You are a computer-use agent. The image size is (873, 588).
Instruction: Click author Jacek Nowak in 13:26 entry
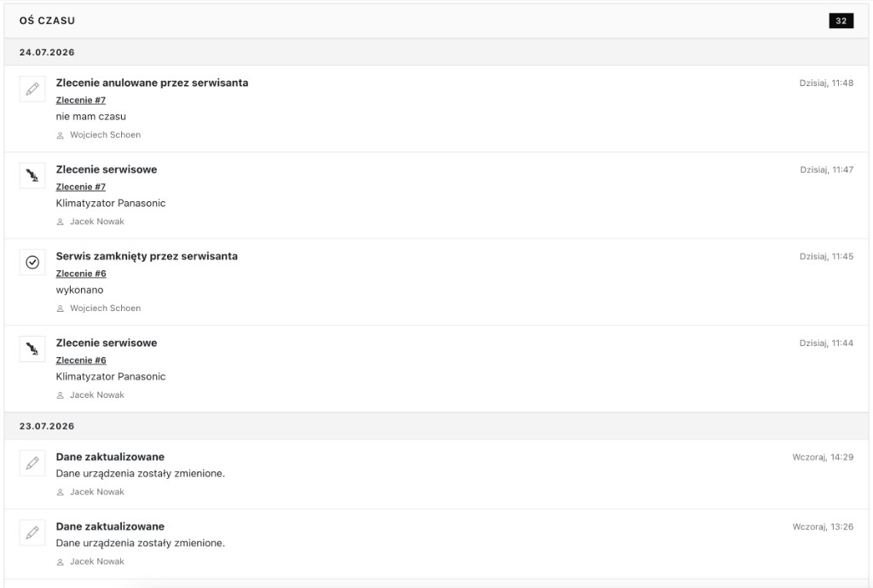(97, 562)
